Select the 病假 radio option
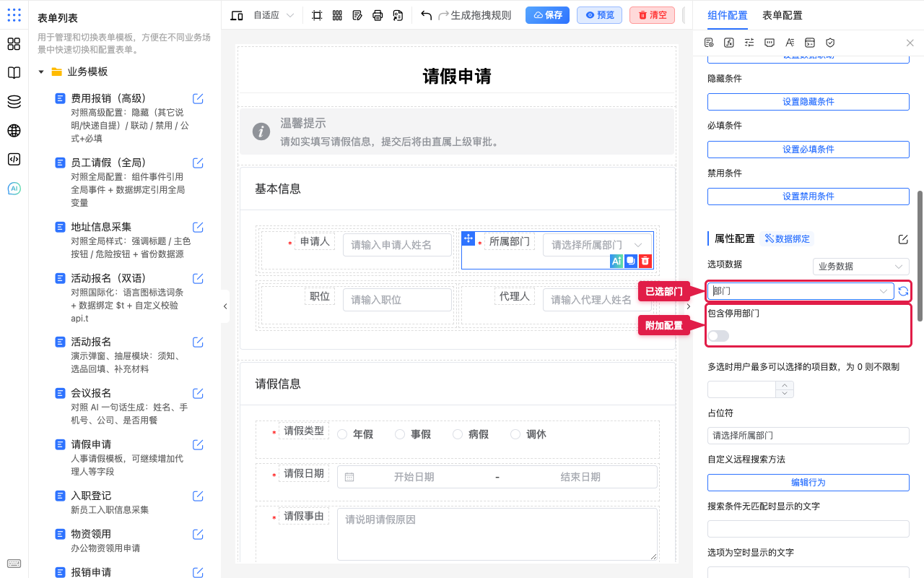This screenshot has width=924, height=578. pyautogui.click(x=470, y=434)
